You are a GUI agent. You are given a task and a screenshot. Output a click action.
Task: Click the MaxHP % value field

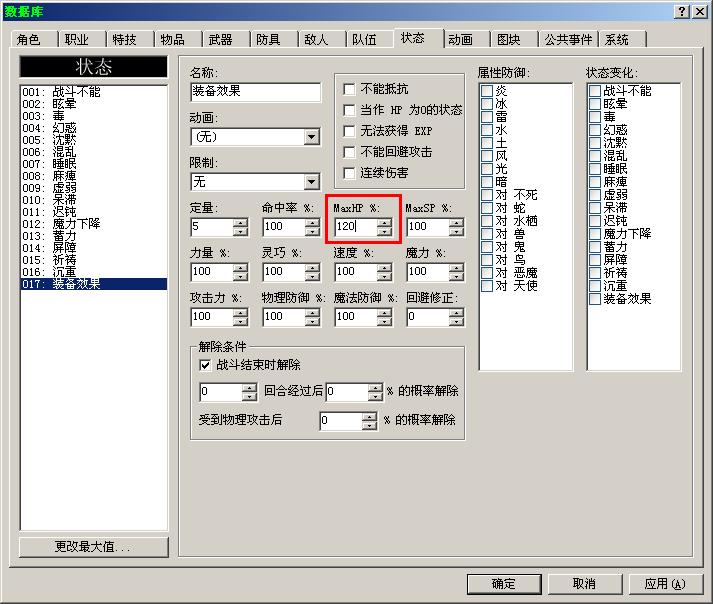point(356,226)
